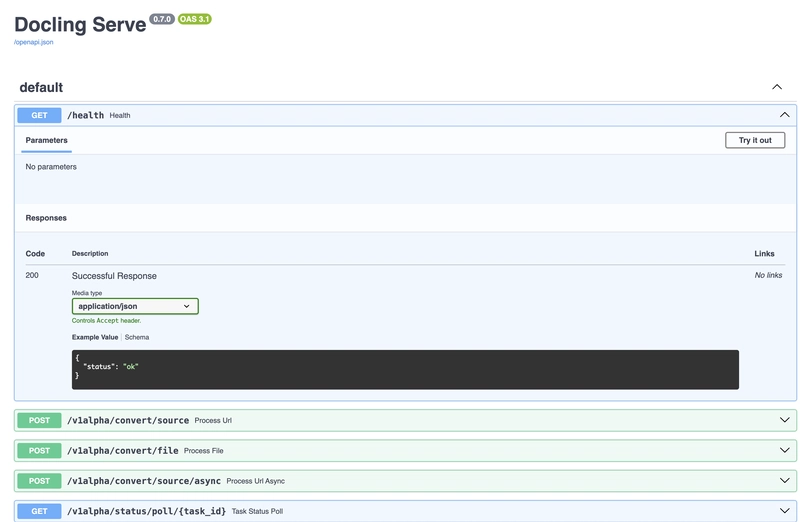Screen dimensions: 800x522
Task: Collapse the GET /health endpoint chevron
Action: coord(784,115)
